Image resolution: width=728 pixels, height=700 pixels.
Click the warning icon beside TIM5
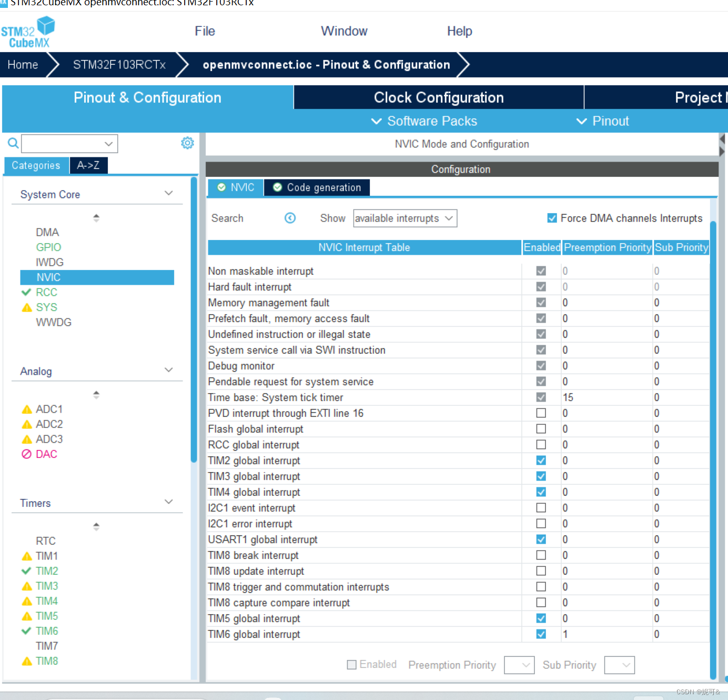click(27, 616)
